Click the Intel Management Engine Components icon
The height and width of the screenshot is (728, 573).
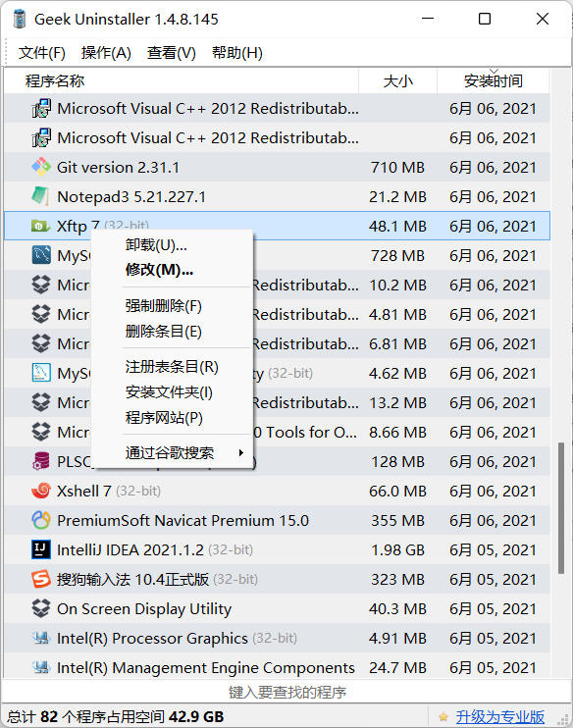41,667
